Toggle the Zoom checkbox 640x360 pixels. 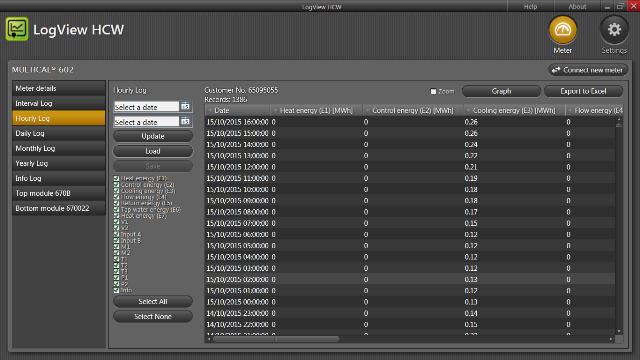pos(433,91)
